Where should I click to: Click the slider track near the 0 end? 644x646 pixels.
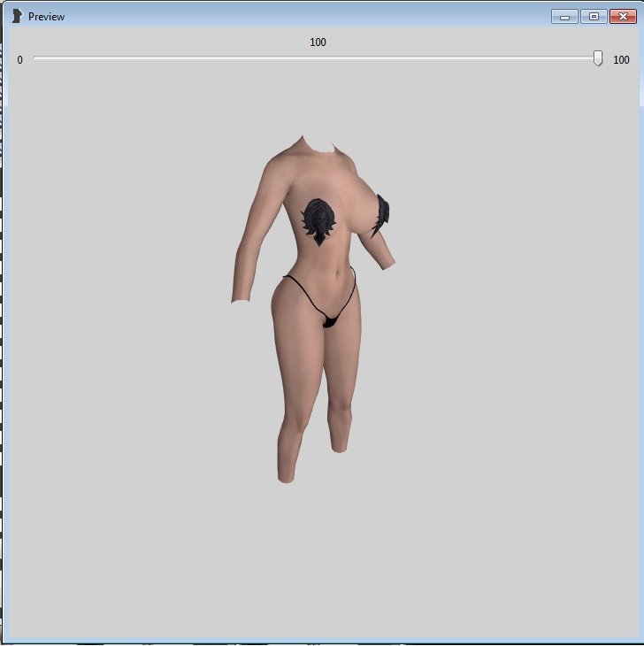pos(42,58)
